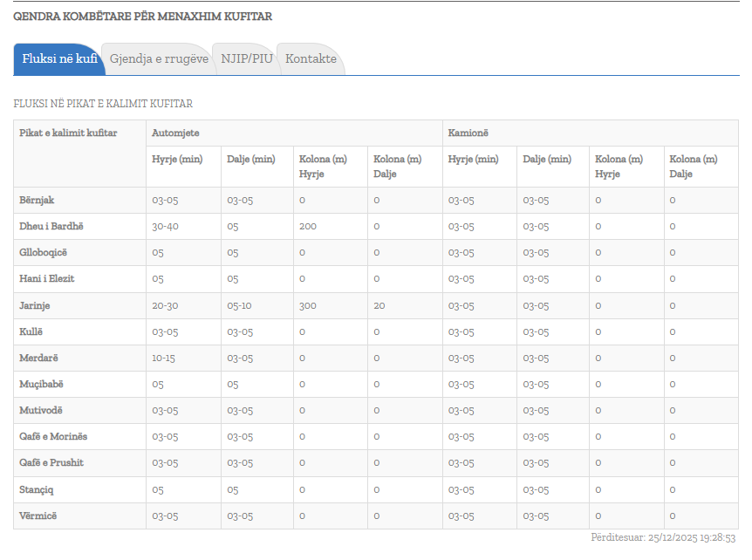Click the Pikat e kalimit kufitar header
This screenshot has width=752, height=560.
pyautogui.click(x=68, y=133)
